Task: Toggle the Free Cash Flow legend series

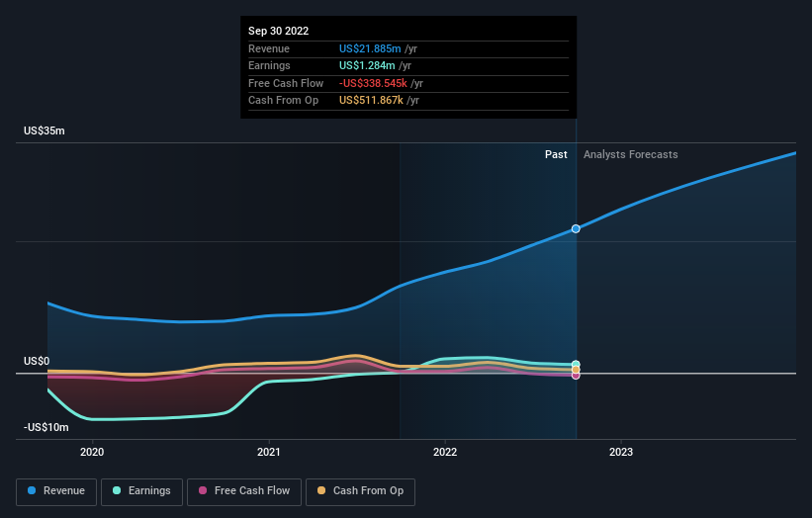Action: pos(244,491)
